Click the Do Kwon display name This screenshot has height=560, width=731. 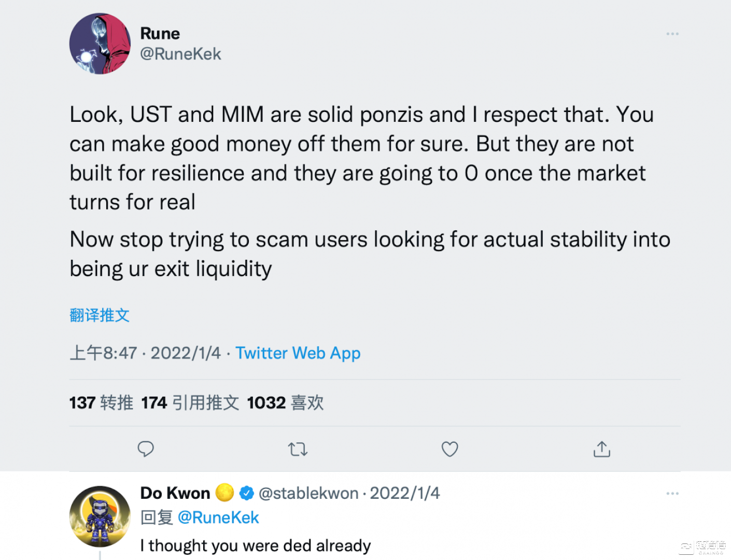[175, 493]
